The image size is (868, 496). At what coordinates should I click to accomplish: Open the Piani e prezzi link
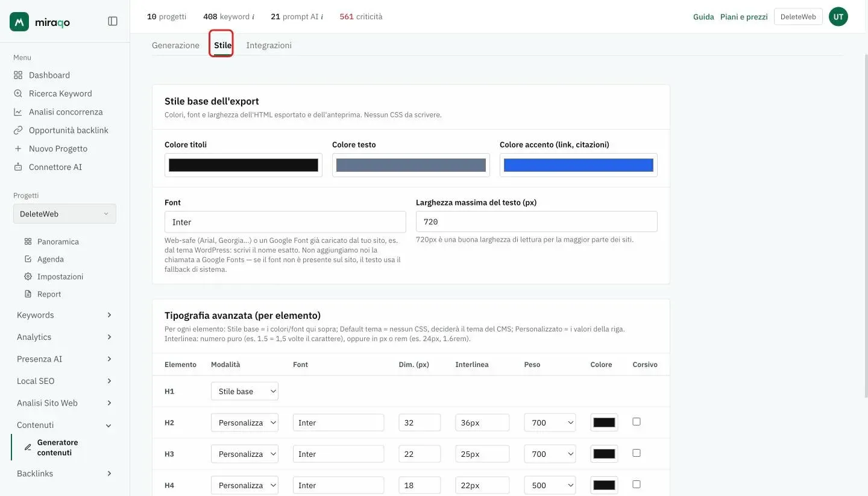(x=744, y=17)
